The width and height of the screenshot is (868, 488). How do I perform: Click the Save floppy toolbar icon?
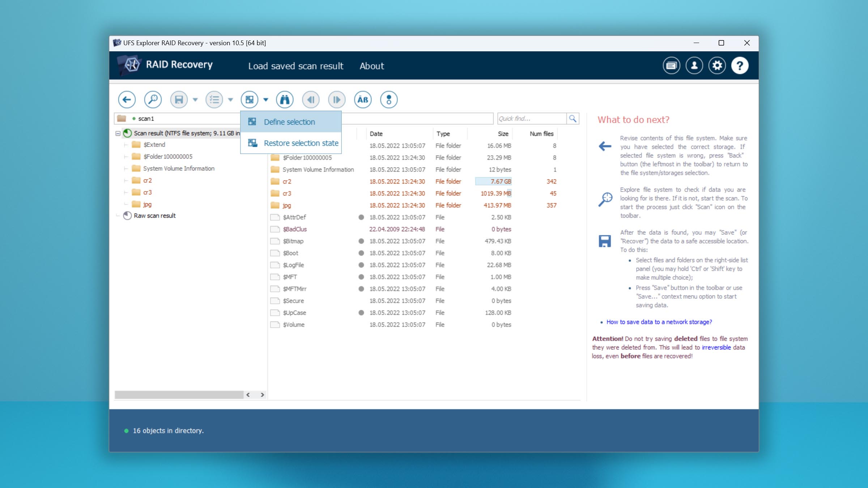coord(179,99)
